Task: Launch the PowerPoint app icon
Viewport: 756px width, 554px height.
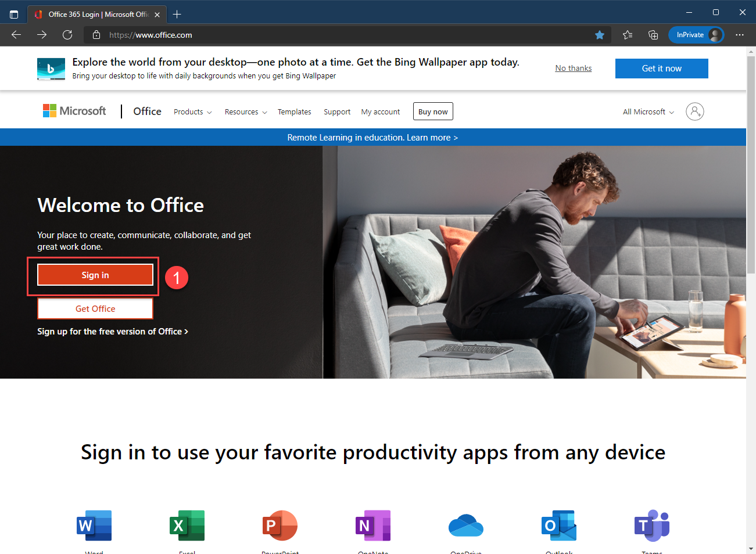Action: (x=280, y=525)
